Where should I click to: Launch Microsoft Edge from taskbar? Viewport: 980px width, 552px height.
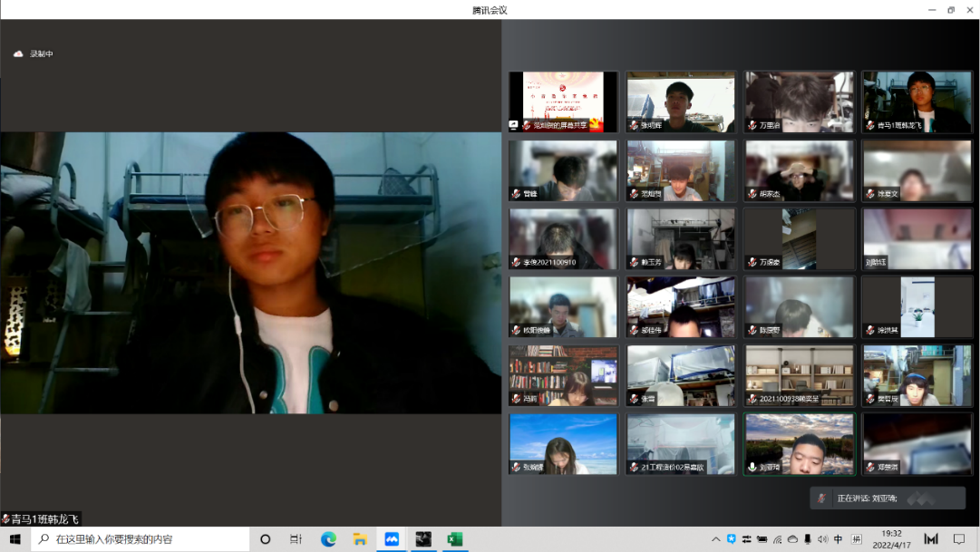pos(328,539)
